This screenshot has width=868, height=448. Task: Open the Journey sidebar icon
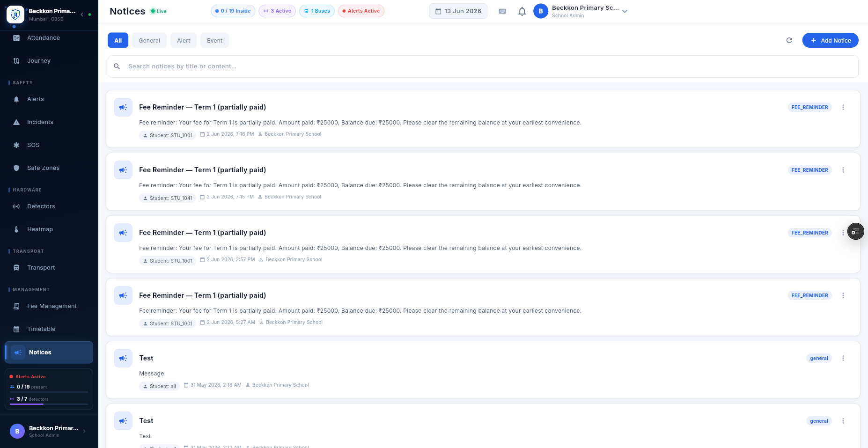tap(16, 61)
